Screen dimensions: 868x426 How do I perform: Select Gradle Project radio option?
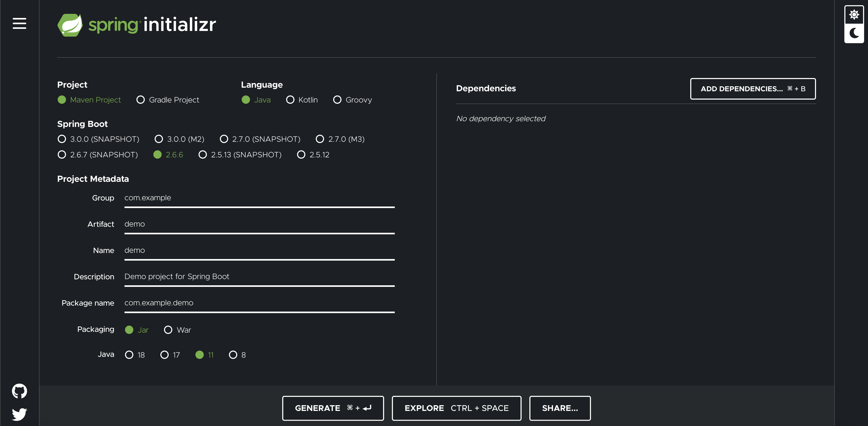(x=141, y=100)
